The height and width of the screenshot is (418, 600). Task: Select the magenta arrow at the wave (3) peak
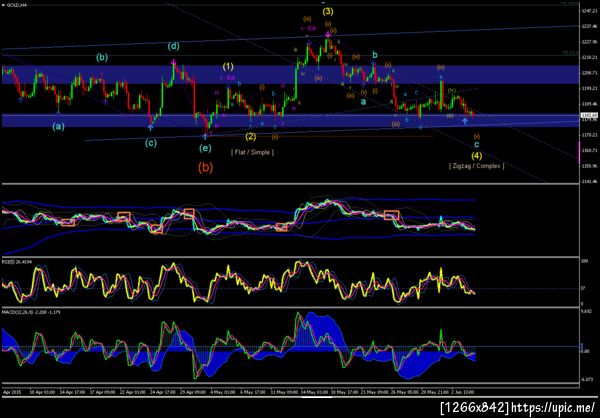click(328, 34)
